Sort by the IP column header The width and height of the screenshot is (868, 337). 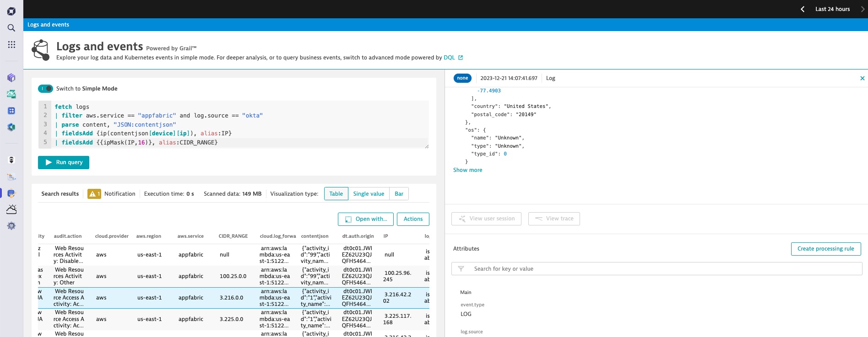coord(386,236)
